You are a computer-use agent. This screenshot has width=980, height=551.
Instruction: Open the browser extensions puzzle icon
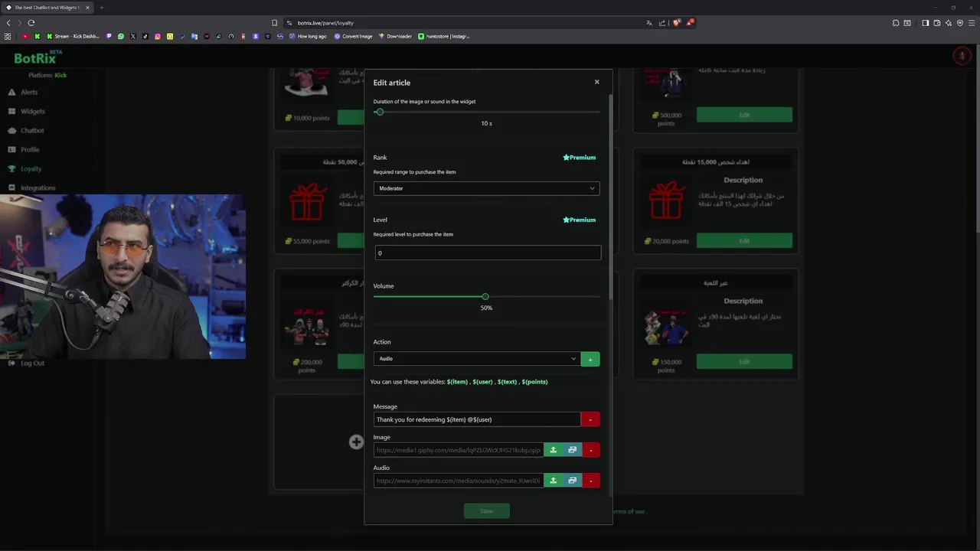click(896, 23)
